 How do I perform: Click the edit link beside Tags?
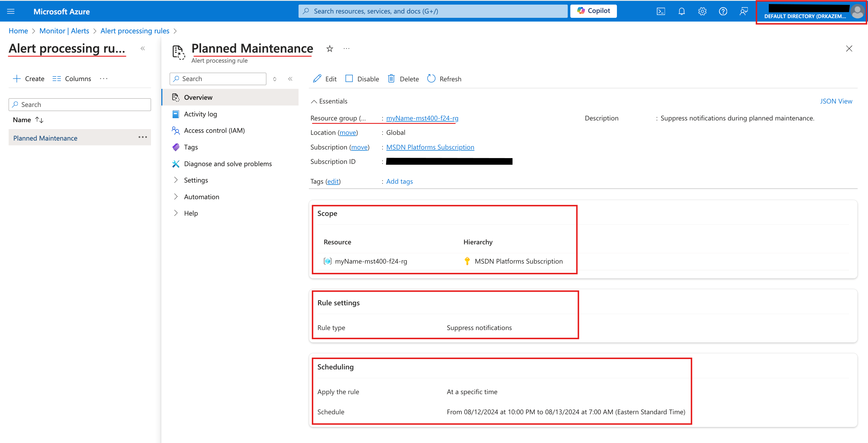(x=333, y=182)
